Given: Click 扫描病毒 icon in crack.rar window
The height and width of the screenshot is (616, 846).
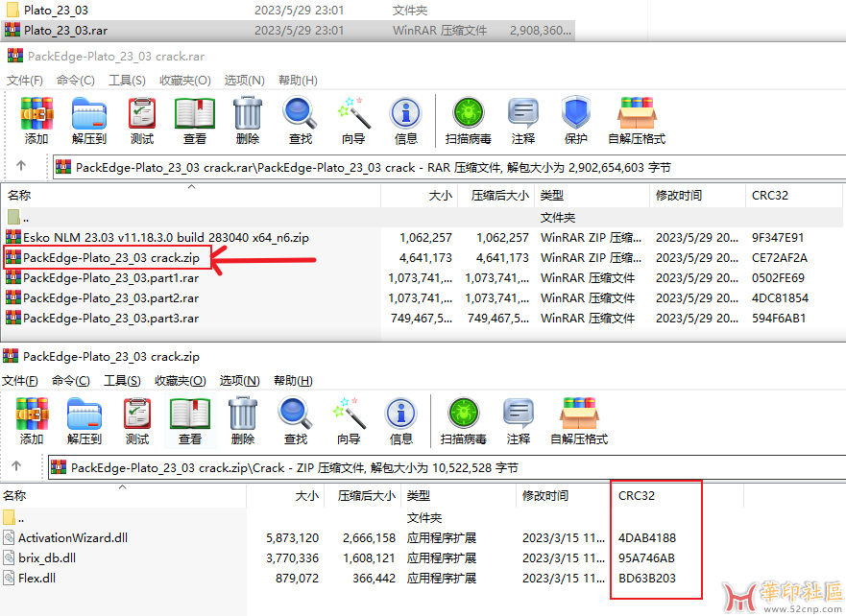Looking at the screenshot, I should [469, 114].
